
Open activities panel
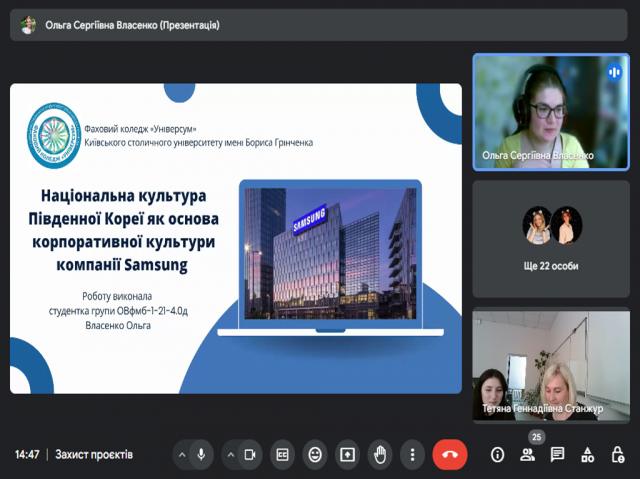[587, 455]
